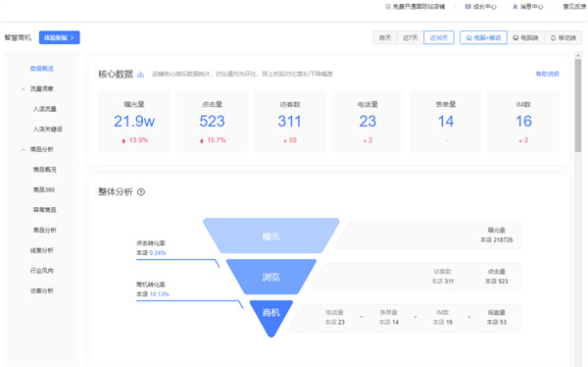The height and width of the screenshot is (367, 588).
Task: Collapse the 商品分析 sidebar group
Action: (23, 149)
